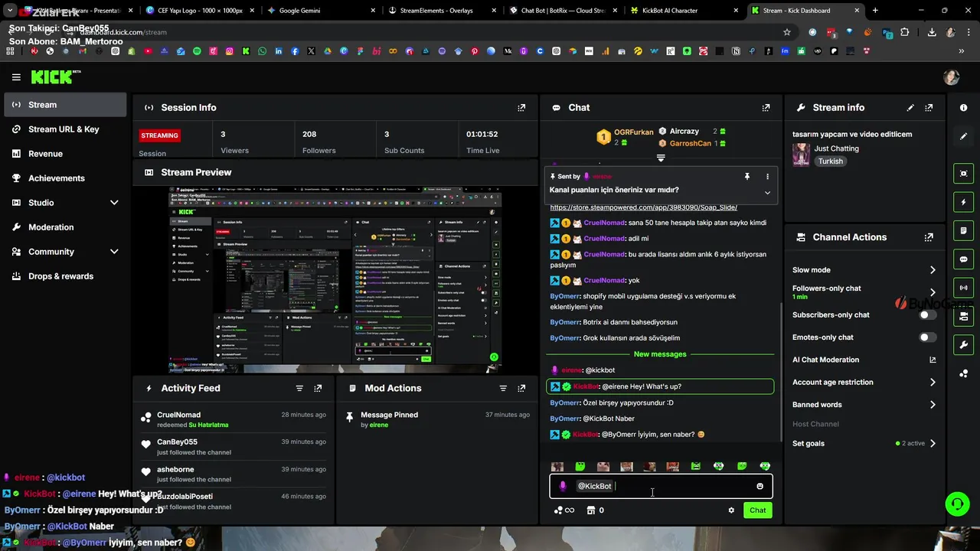Open Slow mode options arrow

pyautogui.click(x=933, y=270)
